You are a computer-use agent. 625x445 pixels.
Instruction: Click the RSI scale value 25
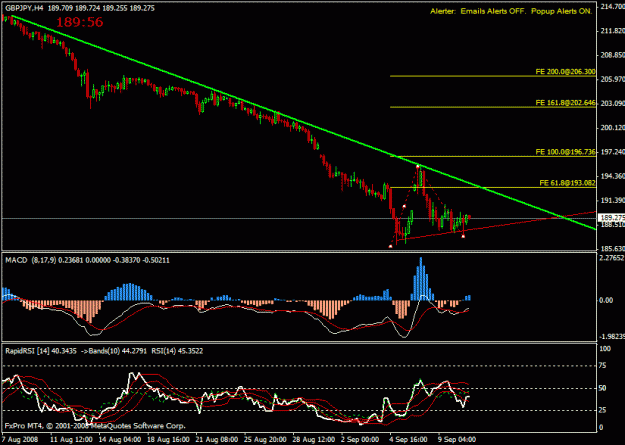pos(603,410)
